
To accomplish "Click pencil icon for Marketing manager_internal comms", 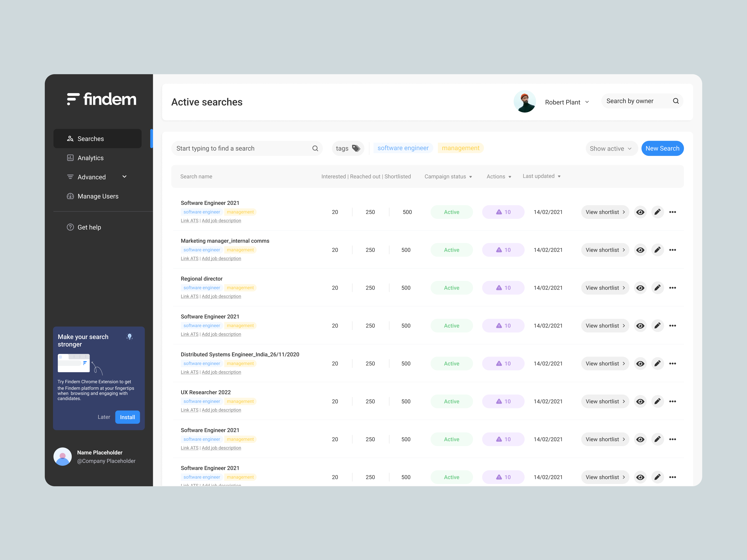I will point(657,250).
